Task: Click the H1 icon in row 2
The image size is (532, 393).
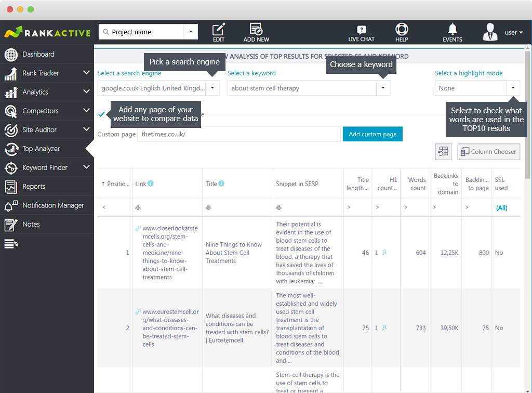Action: [x=384, y=328]
